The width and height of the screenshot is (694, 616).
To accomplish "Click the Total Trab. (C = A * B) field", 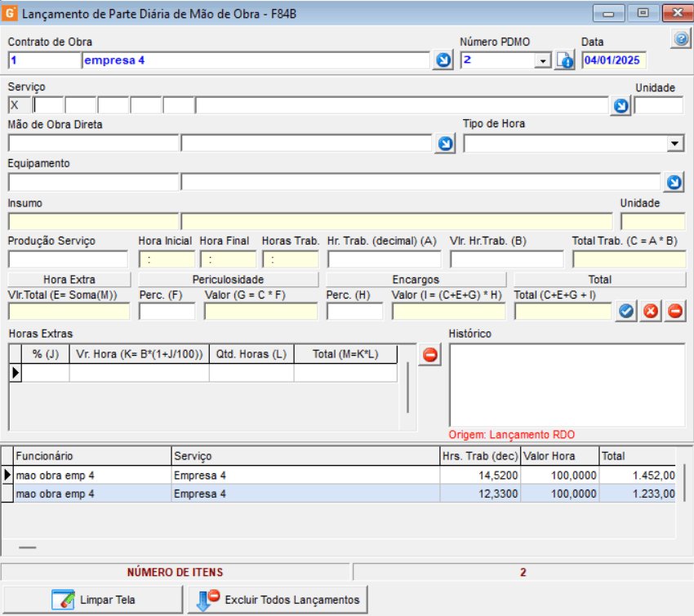I will tap(629, 259).
